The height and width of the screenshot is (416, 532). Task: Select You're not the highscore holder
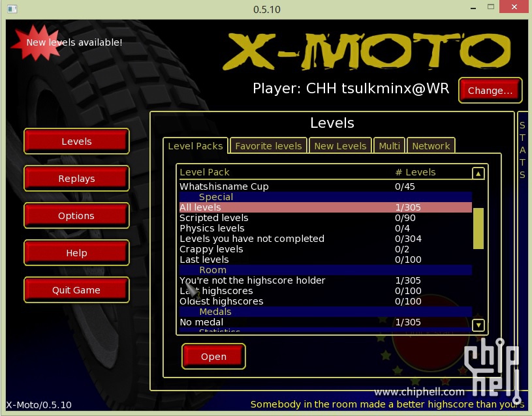pyautogui.click(x=326, y=280)
